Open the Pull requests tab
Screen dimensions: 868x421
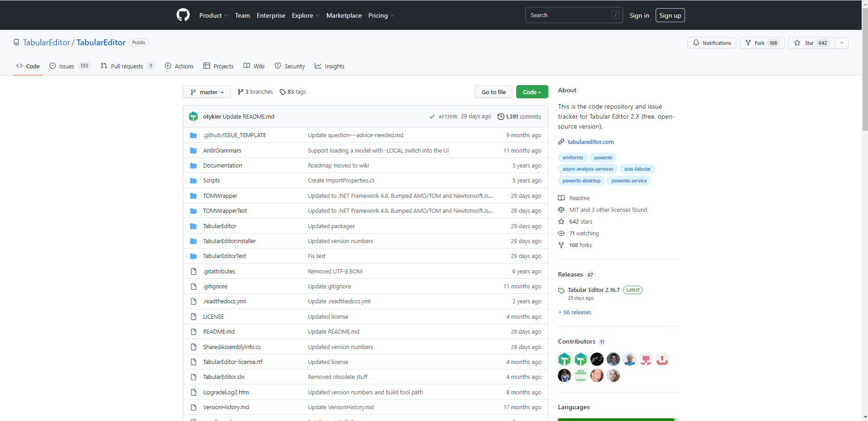128,66
